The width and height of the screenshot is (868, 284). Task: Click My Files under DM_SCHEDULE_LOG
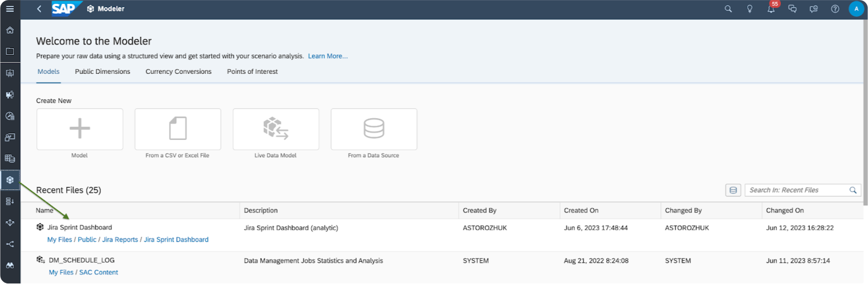click(61, 273)
